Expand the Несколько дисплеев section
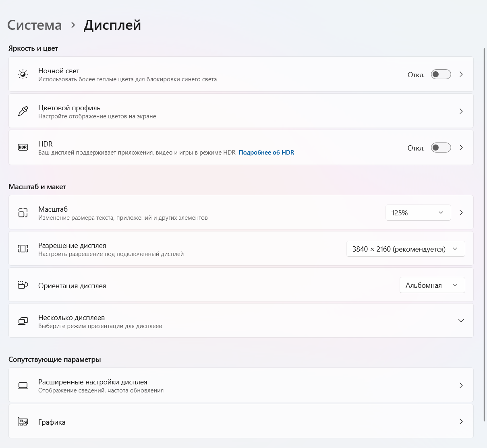The height and width of the screenshot is (448, 487). [461, 321]
